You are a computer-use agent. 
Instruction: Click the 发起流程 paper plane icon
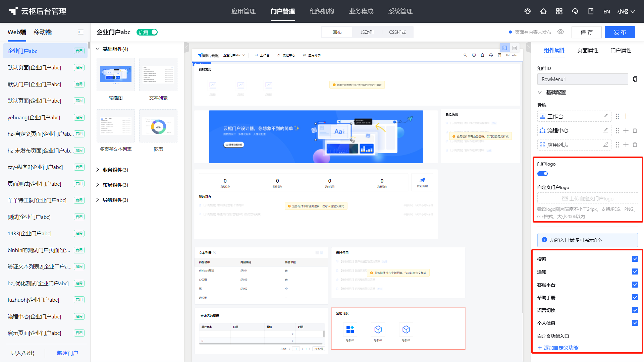pyautogui.click(x=422, y=180)
